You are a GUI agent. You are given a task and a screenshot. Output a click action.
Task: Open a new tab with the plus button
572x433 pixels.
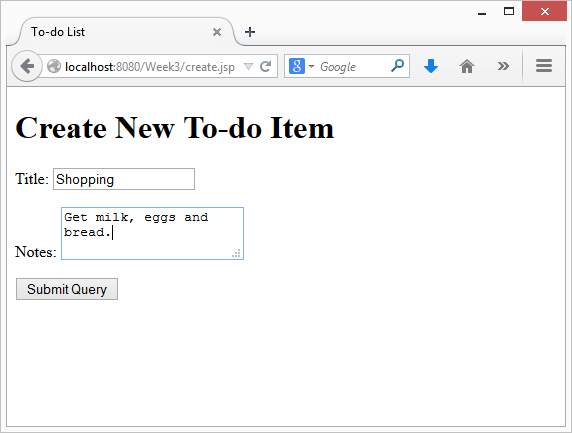coord(250,32)
